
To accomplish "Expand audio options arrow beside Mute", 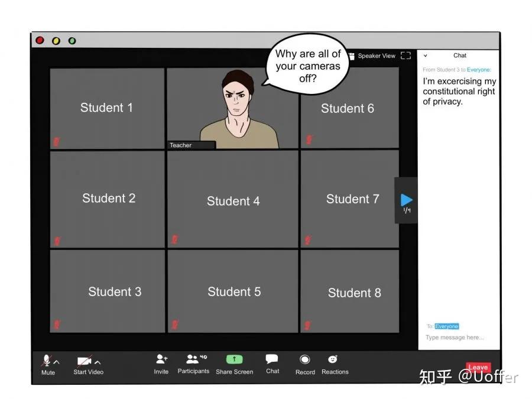I will 57,362.
